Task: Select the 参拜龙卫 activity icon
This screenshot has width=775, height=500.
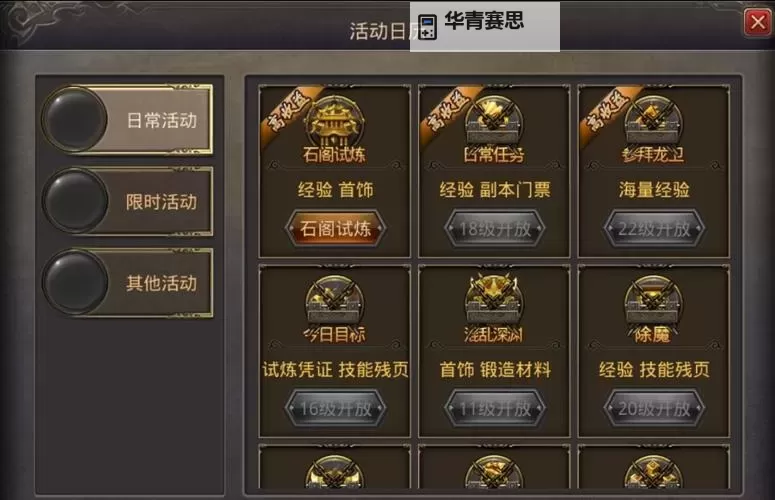Action: tap(653, 122)
